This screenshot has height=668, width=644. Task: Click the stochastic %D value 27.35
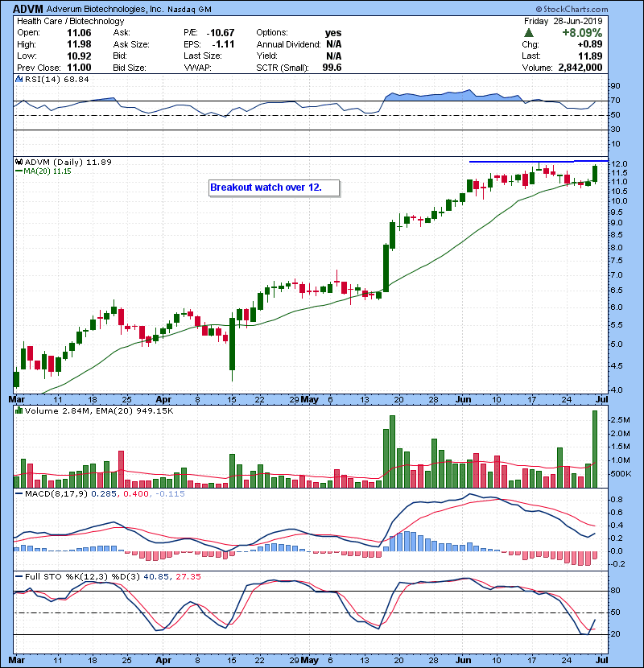(x=188, y=576)
